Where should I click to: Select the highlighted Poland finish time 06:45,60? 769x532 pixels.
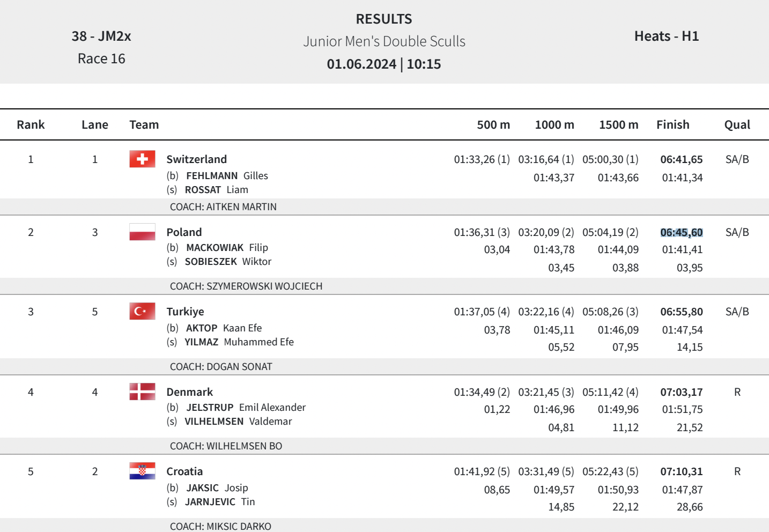click(x=681, y=232)
